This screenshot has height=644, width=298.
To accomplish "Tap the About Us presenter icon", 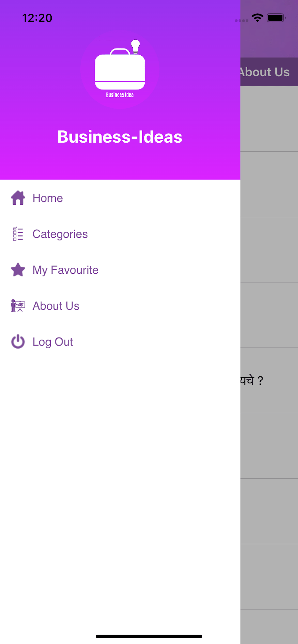I will 18,305.
